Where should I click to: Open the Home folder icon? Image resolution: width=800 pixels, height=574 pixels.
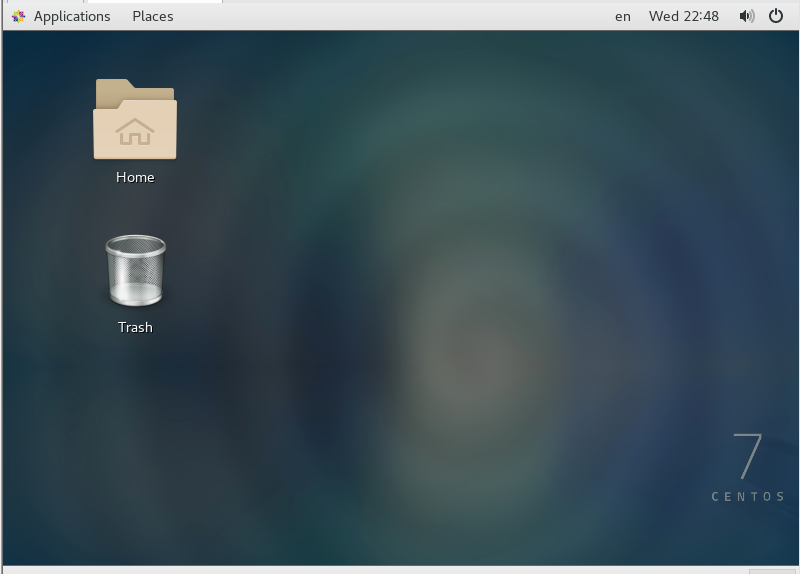click(x=135, y=120)
